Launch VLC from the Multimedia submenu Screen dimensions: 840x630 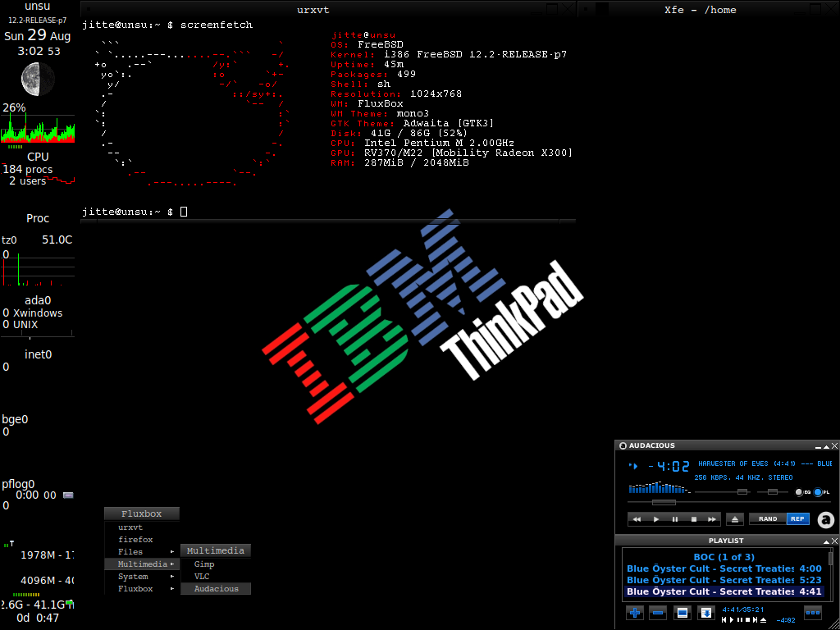[202, 577]
